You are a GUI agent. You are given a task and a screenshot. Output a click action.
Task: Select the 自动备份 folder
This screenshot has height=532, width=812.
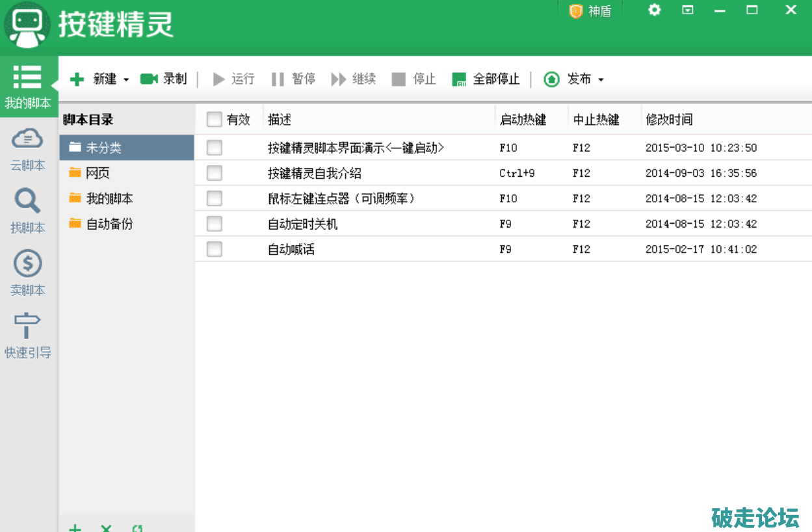109,224
